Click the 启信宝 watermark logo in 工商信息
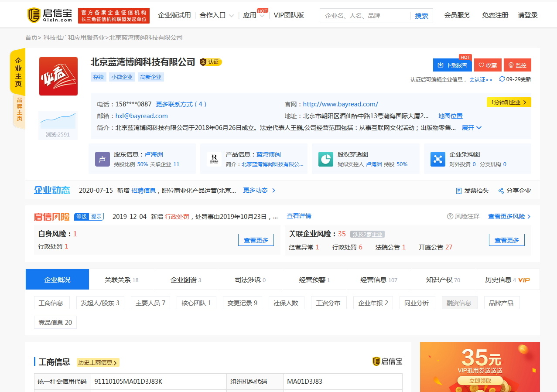This screenshot has width=557, height=392. (387, 361)
